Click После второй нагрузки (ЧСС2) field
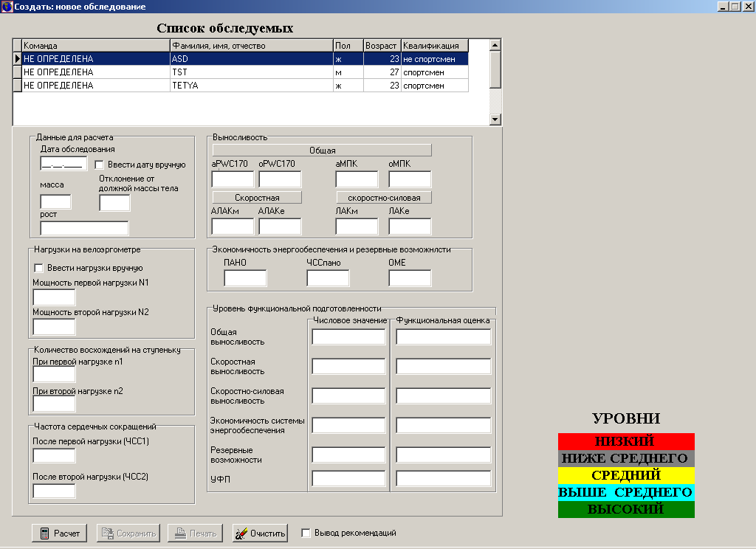 coord(54,491)
